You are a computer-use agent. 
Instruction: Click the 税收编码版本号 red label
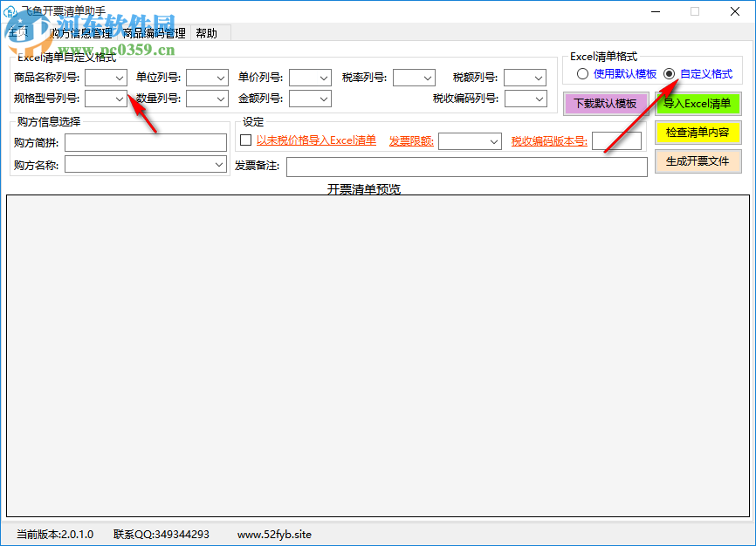pyautogui.click(x=549, y=141)
